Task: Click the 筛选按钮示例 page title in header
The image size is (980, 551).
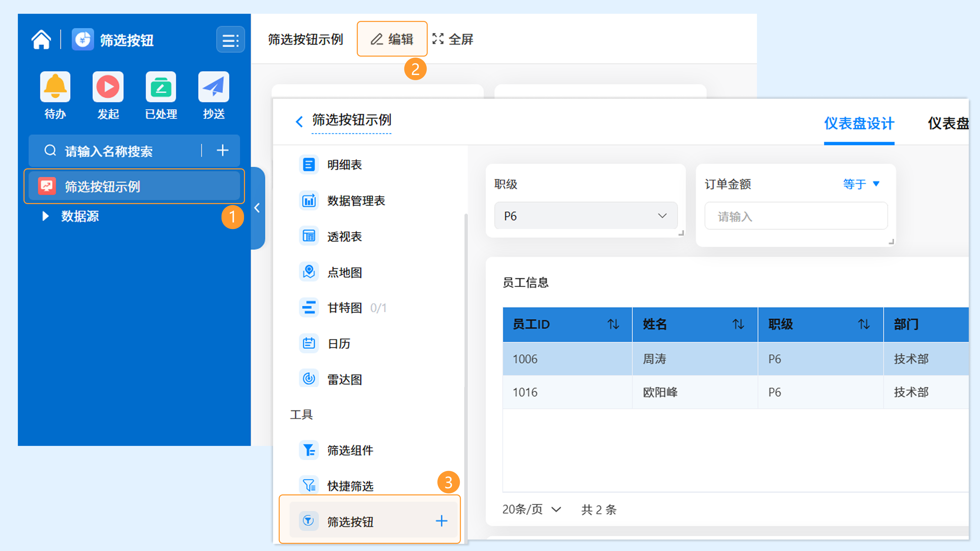Action: pyautogui.click(x=305, y=39)
